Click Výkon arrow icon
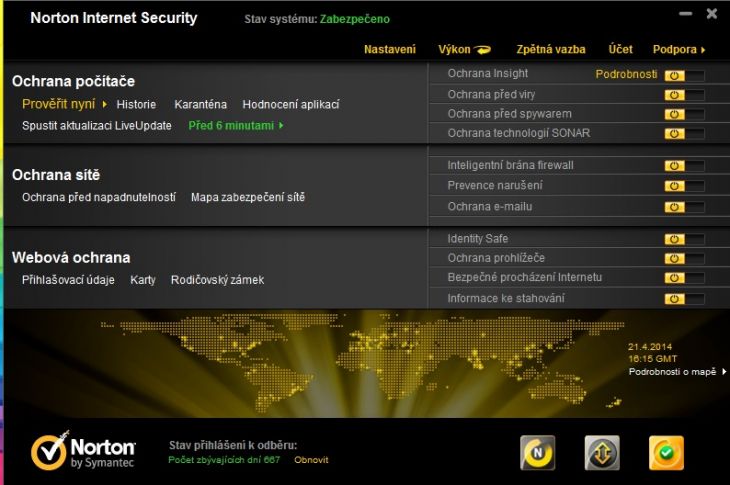Viewport: 730px width, 485px height. click(482, 49)
